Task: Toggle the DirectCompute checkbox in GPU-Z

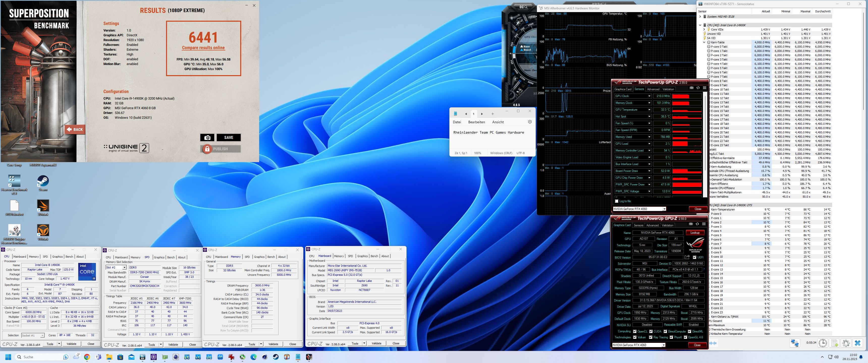Action: click(665, 331)
